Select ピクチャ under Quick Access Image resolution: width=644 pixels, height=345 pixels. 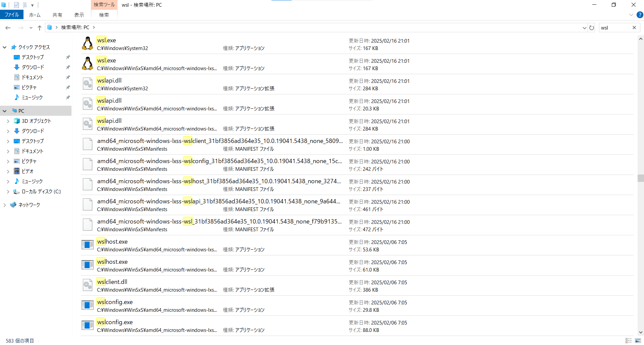29,87
